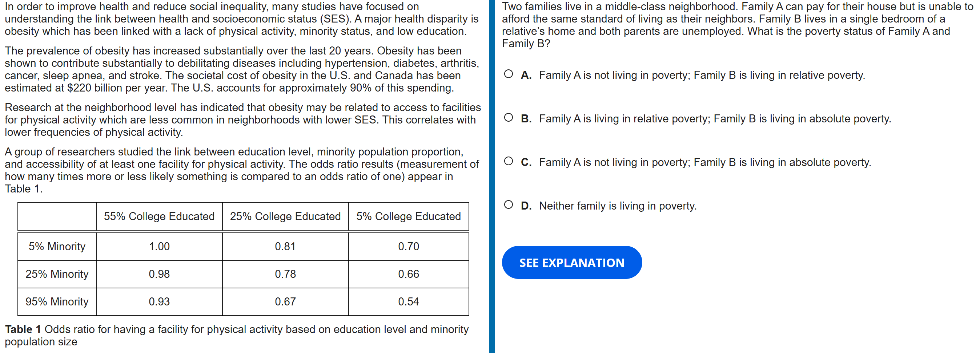The image size is (980, 353).
Task: Click the table cell showing 1.00
Action: (x=159, y=247)
